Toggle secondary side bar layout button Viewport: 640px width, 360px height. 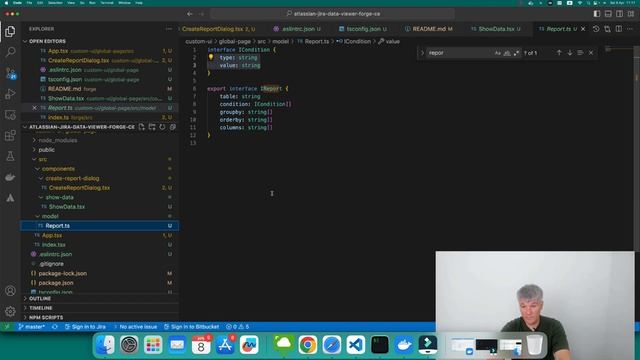[620, 14]
